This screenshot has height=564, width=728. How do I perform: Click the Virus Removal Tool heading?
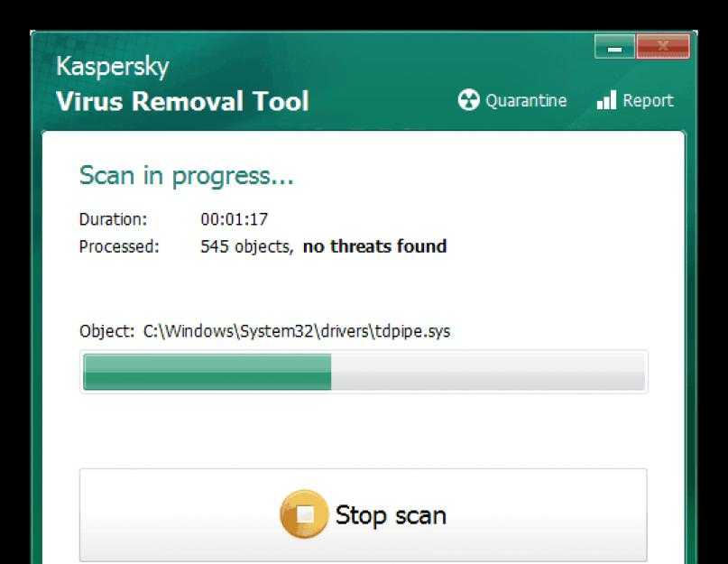click(x=182, y=101)
